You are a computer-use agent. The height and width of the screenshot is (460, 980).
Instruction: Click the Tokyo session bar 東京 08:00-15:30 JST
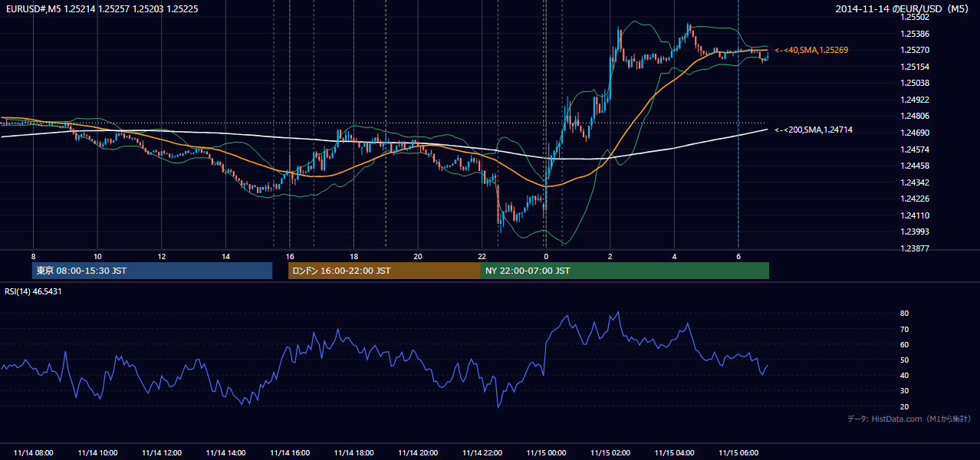[x=152, y=271]
